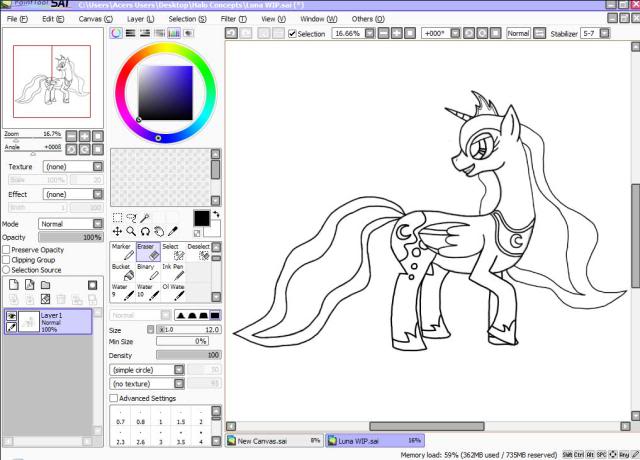Flip view horizontally next to Normal button
The height and width of the screenshot is (460, 640).
(x=540, y=33)
